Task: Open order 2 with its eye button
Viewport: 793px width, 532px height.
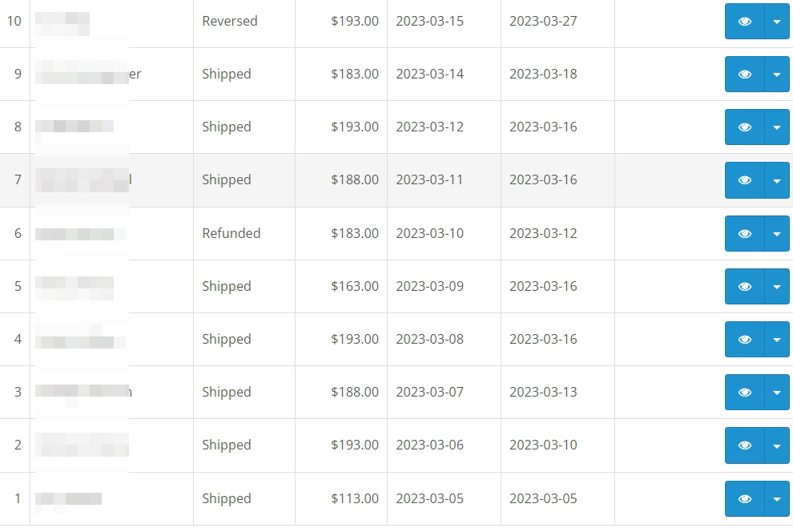Action: tap(744, 445)
